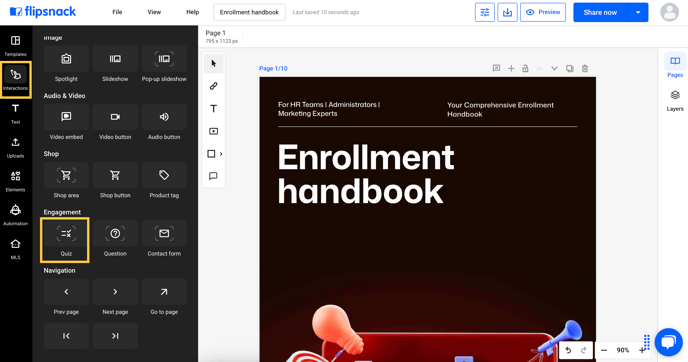Open the Interactions sidebar panel
The height and width of the screenshot is (362, 688).
[x=15, y=79]
